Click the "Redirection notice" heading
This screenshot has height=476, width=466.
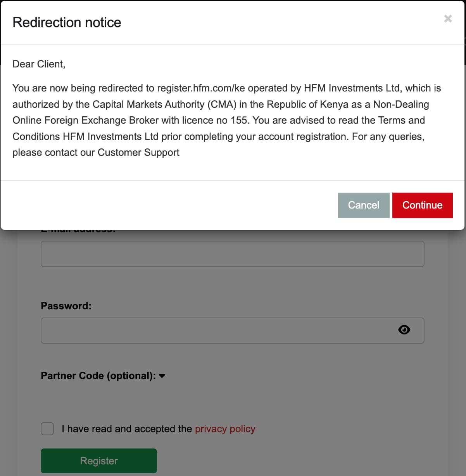click(67, 22)
